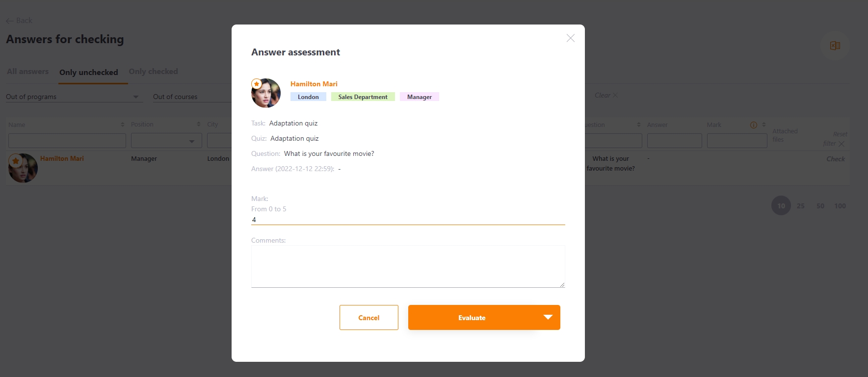Image resolution: width=868 pixels, height=377 pixels.
Task: Click Check for Hamilton Mari's answer
Action: (836, 159)
